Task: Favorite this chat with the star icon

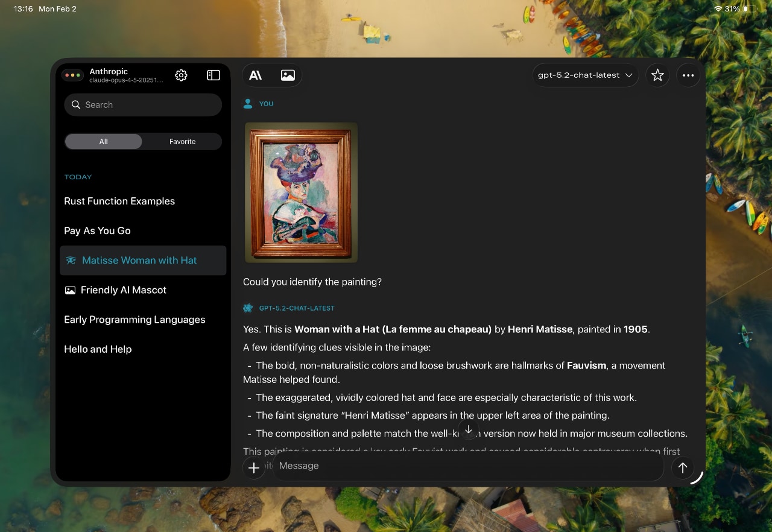Action: pyautogui.click(x=657, y=75)
